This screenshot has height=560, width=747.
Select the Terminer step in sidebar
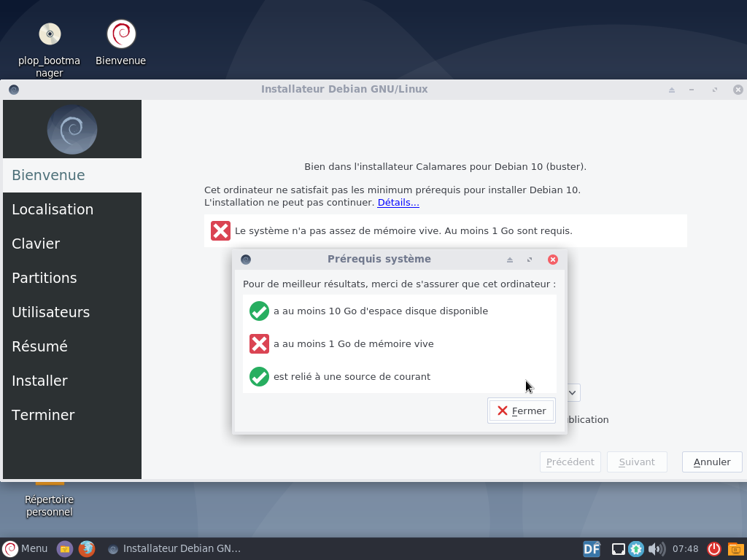[72, 415]
